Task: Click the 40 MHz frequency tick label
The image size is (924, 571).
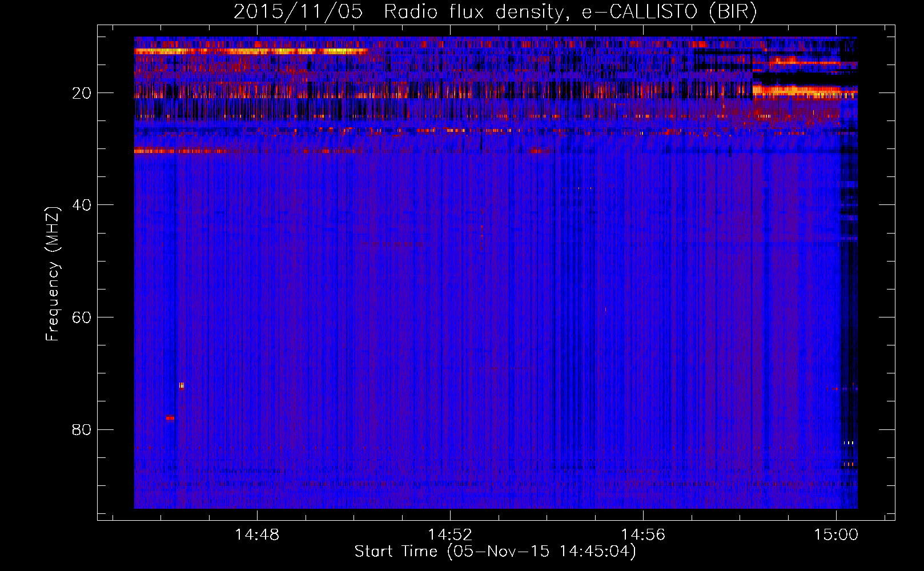Action: point(82,205)
